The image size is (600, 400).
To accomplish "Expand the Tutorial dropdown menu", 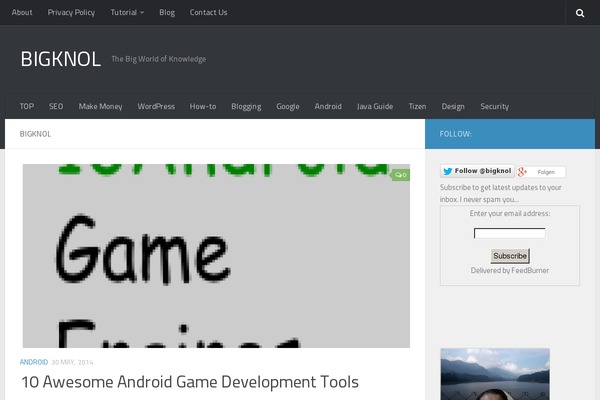I will tap(127, 13).
